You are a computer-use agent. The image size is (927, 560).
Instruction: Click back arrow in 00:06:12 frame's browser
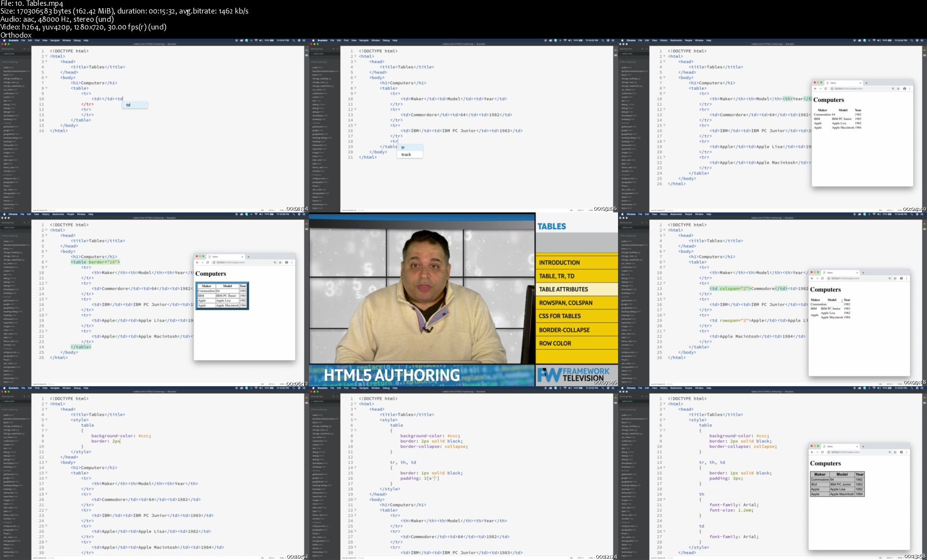(x=197, y=263)
